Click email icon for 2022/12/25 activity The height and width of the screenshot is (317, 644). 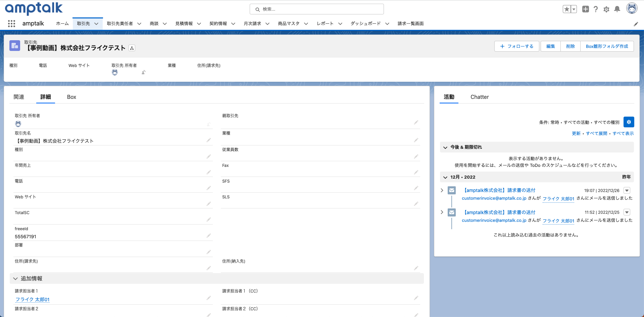pyautogui.click(x=452, y=212)
